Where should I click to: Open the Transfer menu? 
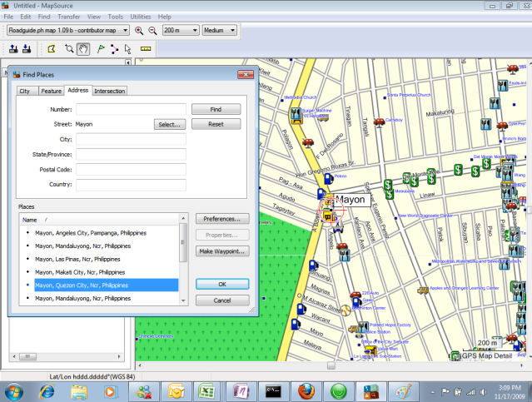tap(69, 17)
